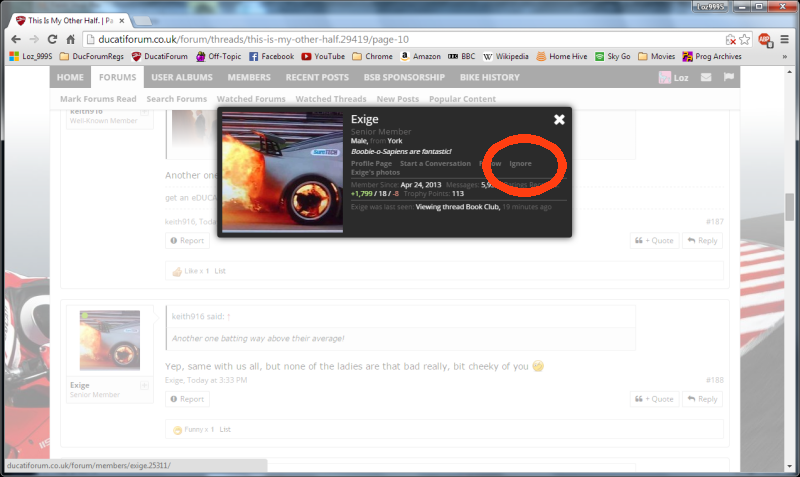Open the Chrome menu icon
Image resolution: width=800 pixels, height=477 pixels.
click(784, 39)
